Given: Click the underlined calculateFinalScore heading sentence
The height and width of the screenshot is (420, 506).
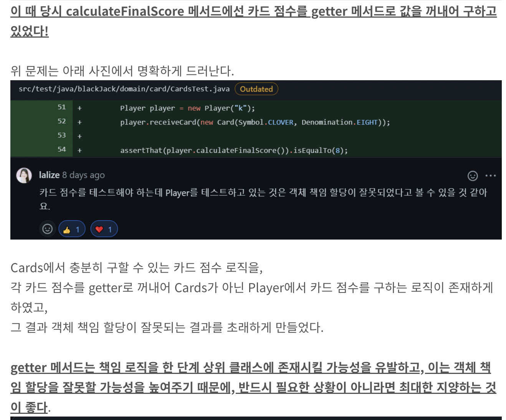Looking at the screenshot, I should (253, 21).
